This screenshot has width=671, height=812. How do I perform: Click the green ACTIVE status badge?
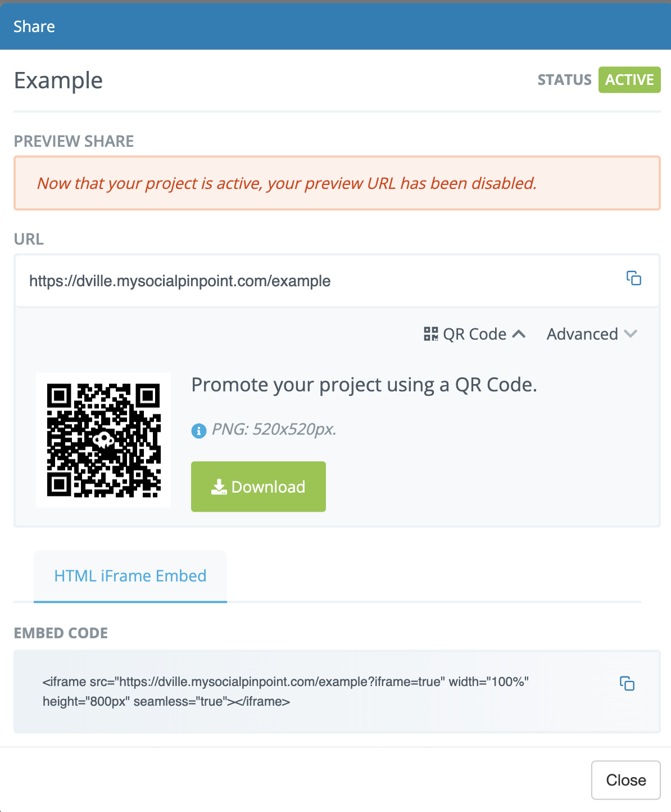tap(629, 80)
